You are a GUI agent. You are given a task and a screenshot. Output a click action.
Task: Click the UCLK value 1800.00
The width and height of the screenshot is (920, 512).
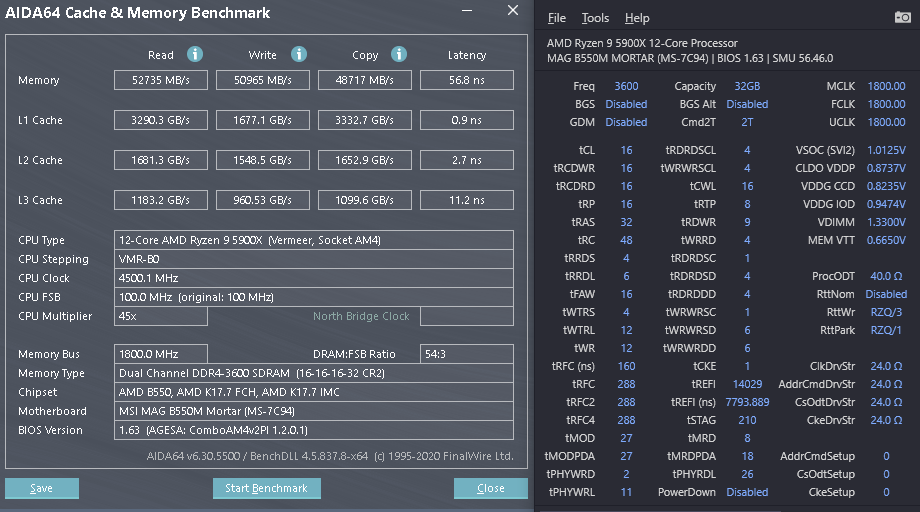886,122
